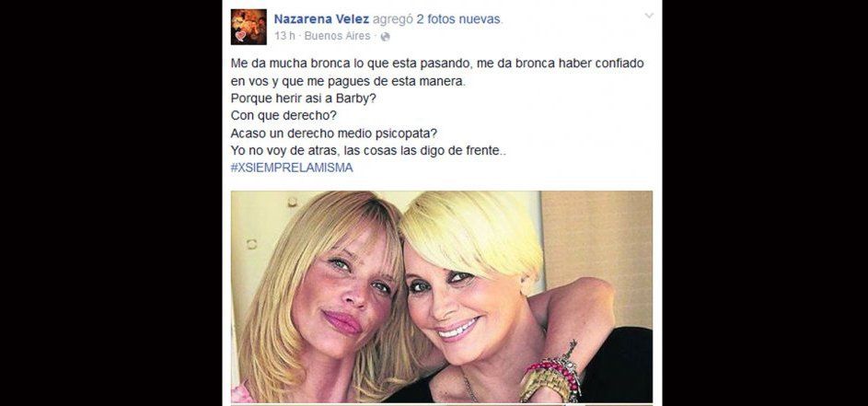Follow the #XSIEMPRELAMISMA hashtag
Image resolution: width=868 pixels, height=406 pixels.
[292, 168]
